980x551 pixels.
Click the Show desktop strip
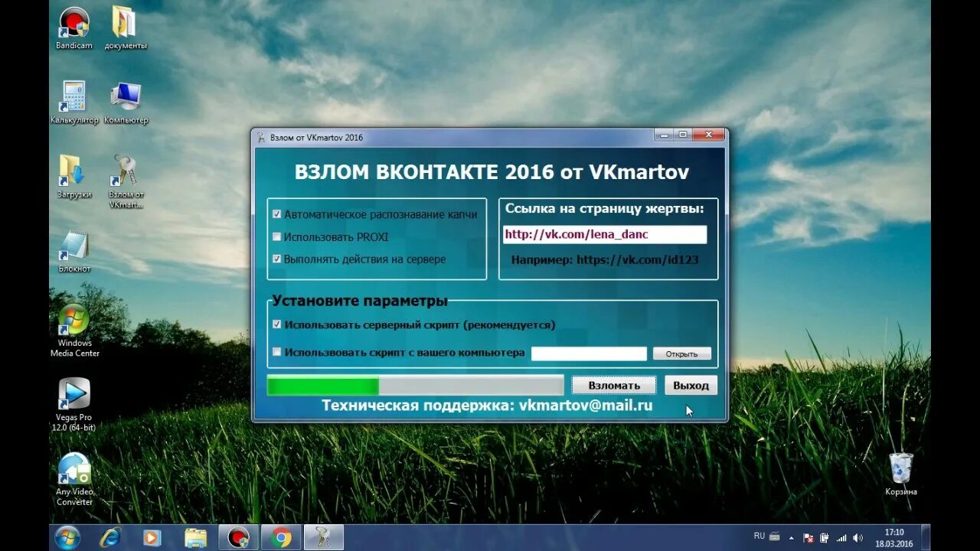926,537
